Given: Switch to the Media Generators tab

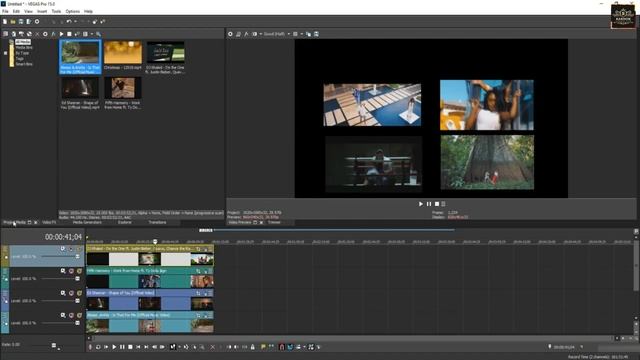Looking at the screenshot, I should click(x=87, y=222).
